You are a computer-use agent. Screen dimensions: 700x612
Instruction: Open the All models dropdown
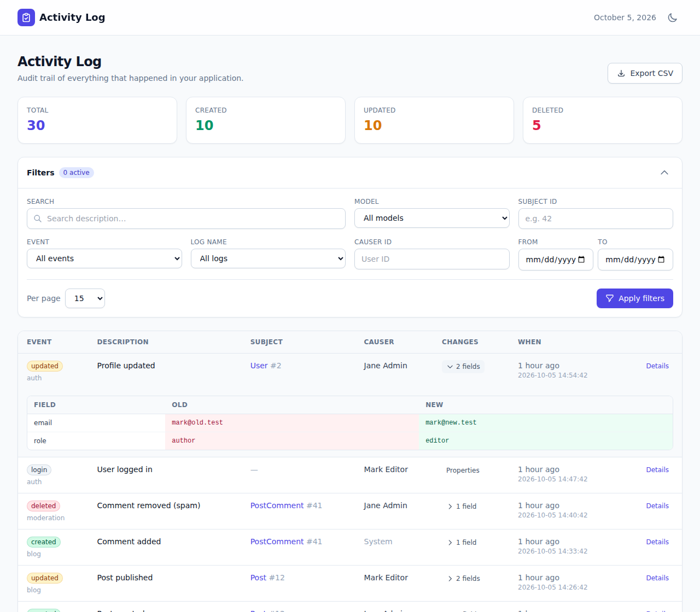(x=432, y=218)
